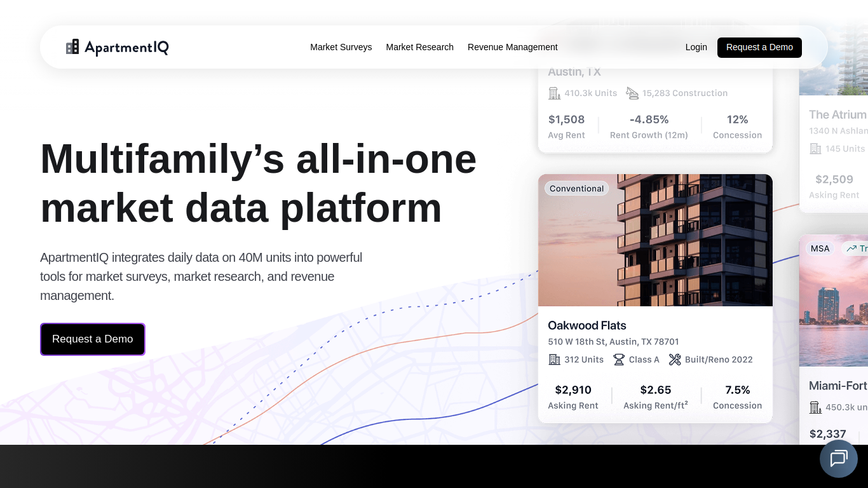This screenshot has width=868, height=488.
Task: Click the -4.85% Rent Growth value
Action: point(649,119)
